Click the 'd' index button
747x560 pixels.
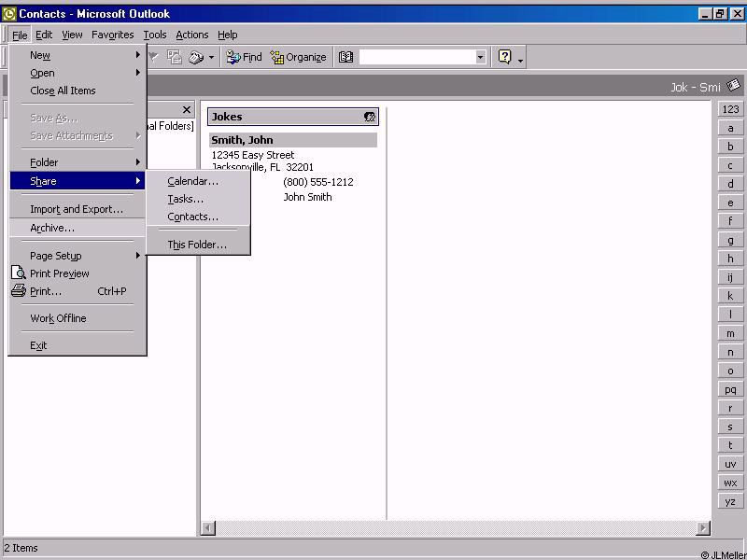point(730,184)
